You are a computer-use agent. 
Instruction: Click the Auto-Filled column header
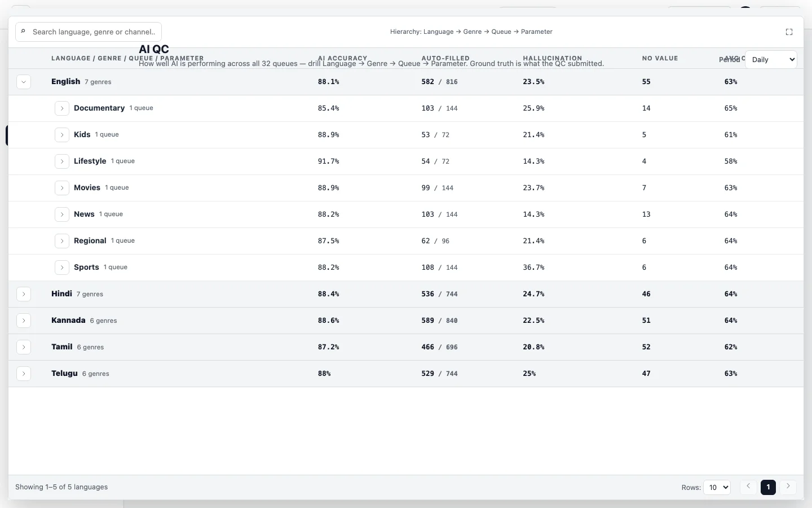click(x=445, y=58)
